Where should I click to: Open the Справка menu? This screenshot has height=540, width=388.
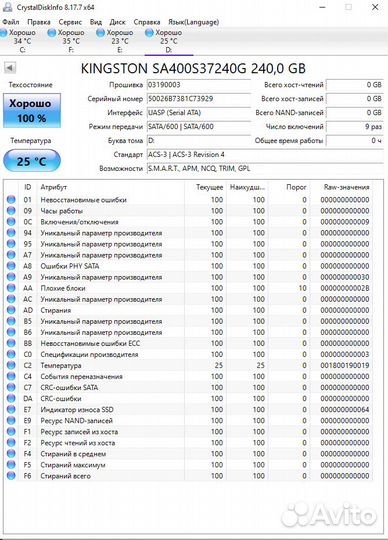click(147, 22)
